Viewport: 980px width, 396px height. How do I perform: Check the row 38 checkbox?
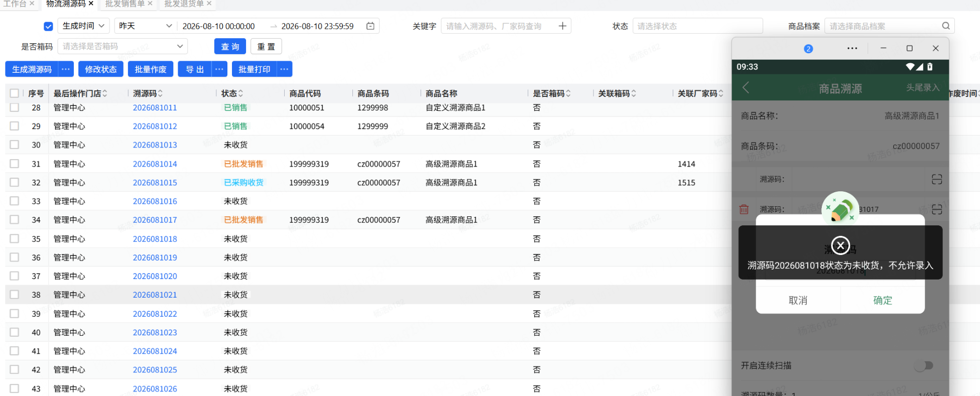(15, 295)
